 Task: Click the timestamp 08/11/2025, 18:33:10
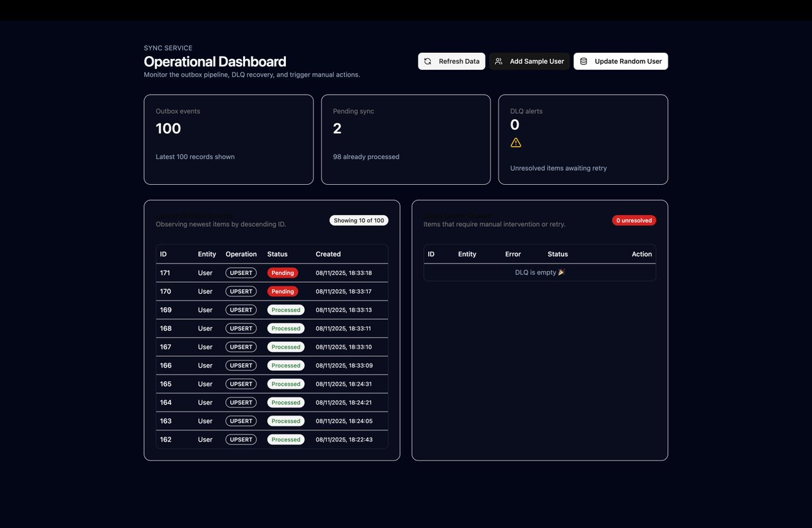[344, 347]
